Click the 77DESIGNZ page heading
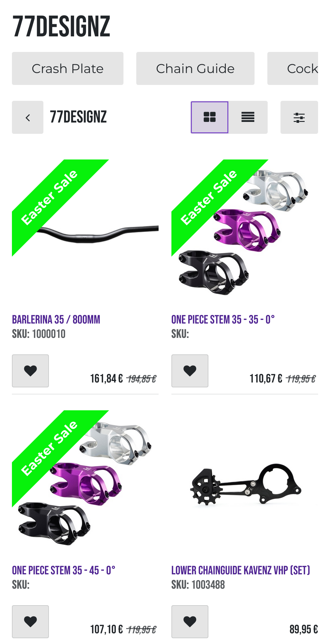 61,27
